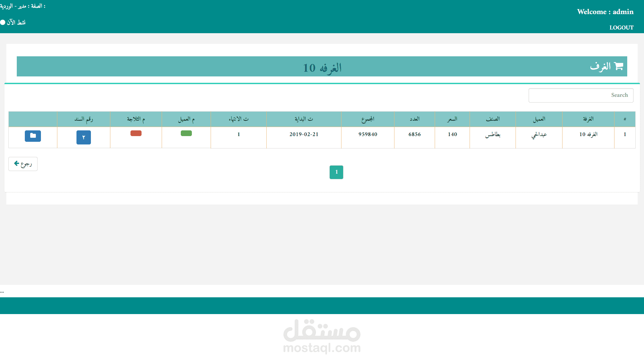Sort by the الغرفة column header
644x362 pixels.
point(588,119)
